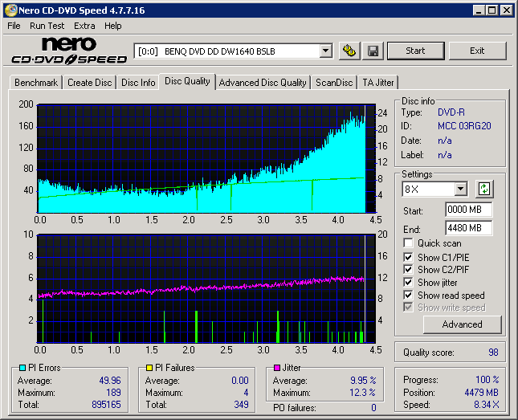Image resolution: width=518 pixels, height=420 pixels.
Task: Click the floppy disk save icon
Action: 373,51
